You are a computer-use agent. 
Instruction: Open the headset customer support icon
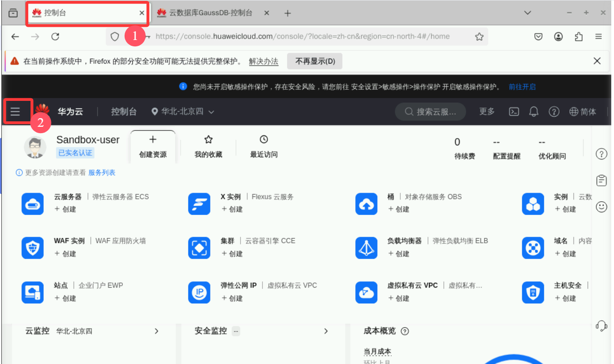coord(601,326)
